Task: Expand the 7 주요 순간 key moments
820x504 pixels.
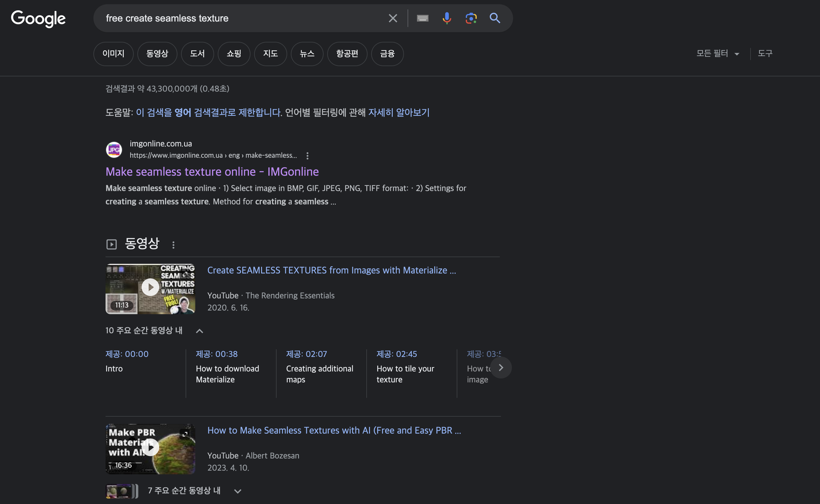Action: point(237,491)
